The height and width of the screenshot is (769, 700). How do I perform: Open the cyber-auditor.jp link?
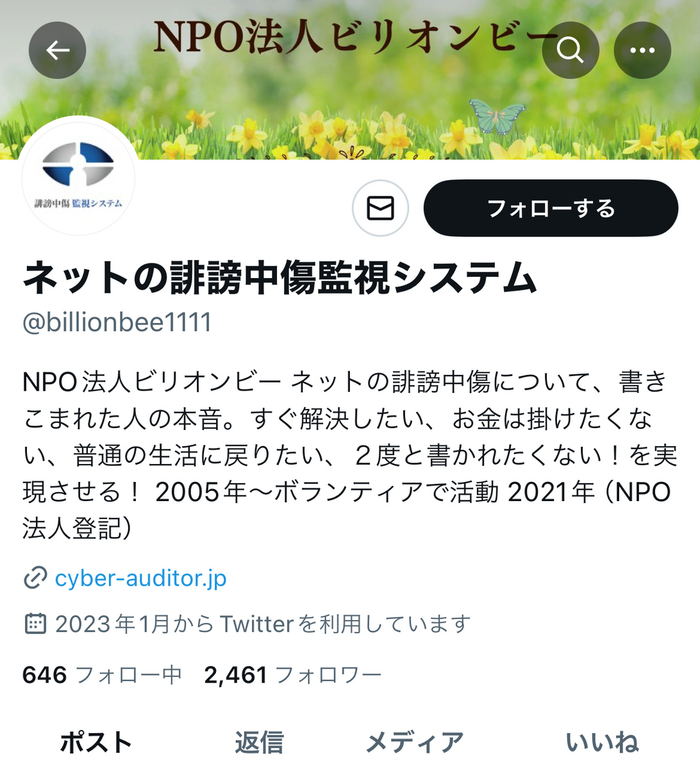point(140,578)
